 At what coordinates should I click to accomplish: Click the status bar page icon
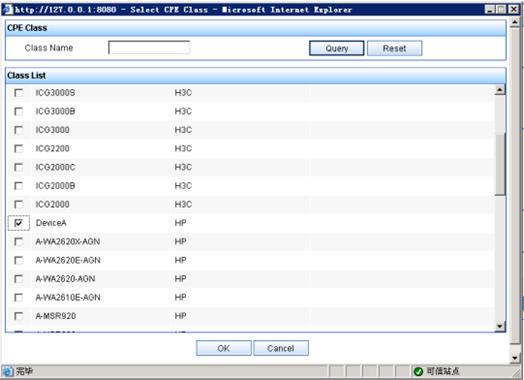pyautogui.click(x=8, y=371)
